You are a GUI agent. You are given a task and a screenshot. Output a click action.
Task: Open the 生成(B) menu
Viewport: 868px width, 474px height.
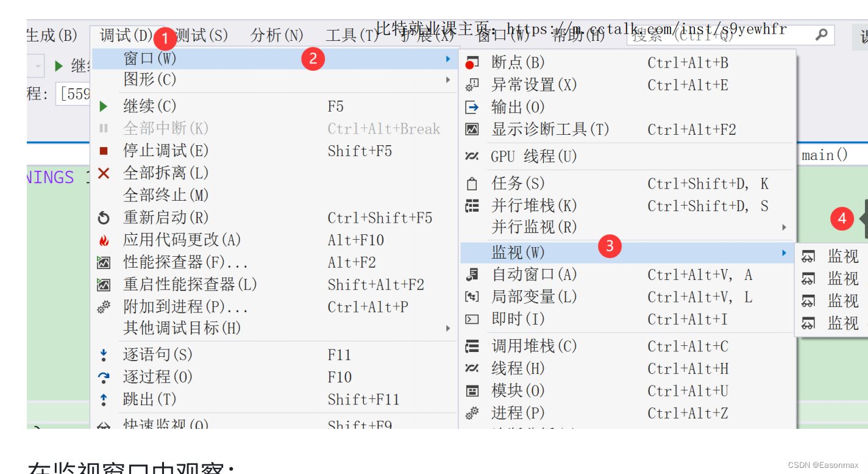[x=52, y=35]
